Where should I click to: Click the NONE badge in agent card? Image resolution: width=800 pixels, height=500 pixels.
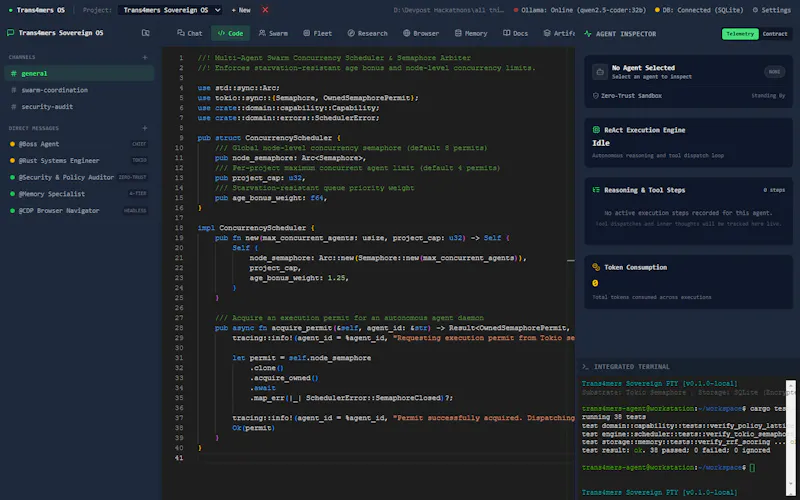click(x=774, y=72)
